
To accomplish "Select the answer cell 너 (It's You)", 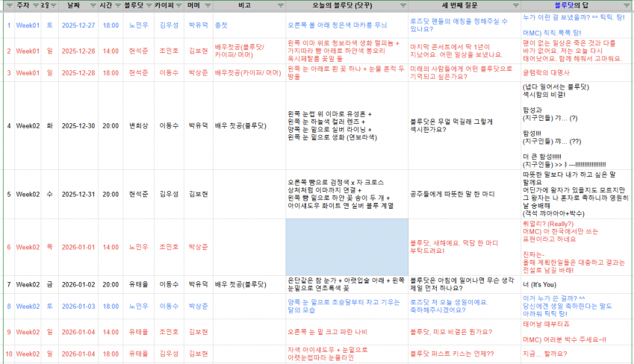I will (577, 285).
